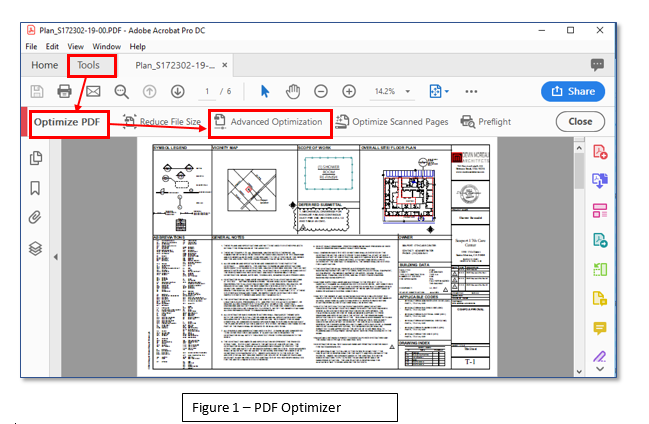Send file by email envelope icon
The height and width of the screenshot is (424, 649).
(x=93, y=91)
